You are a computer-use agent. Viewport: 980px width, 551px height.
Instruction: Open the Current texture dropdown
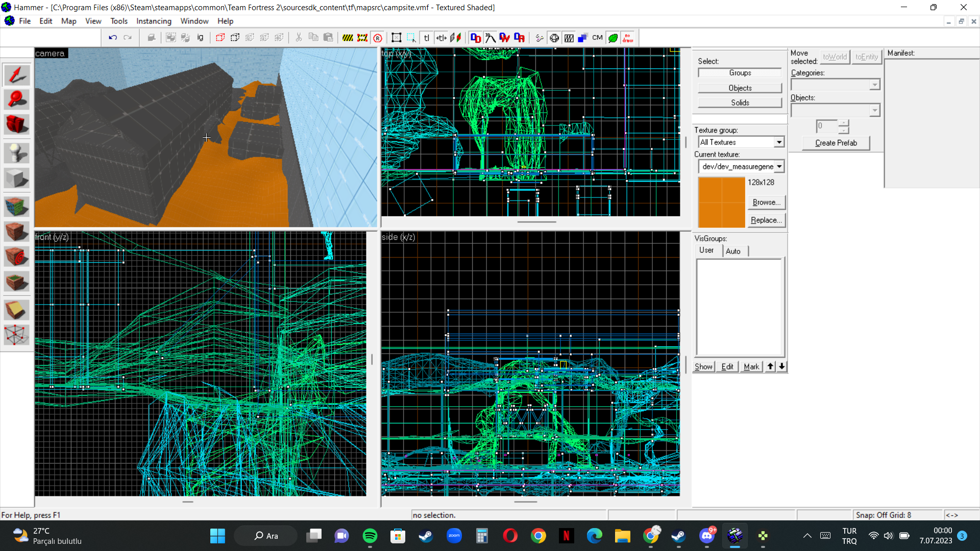click(779, 166)
